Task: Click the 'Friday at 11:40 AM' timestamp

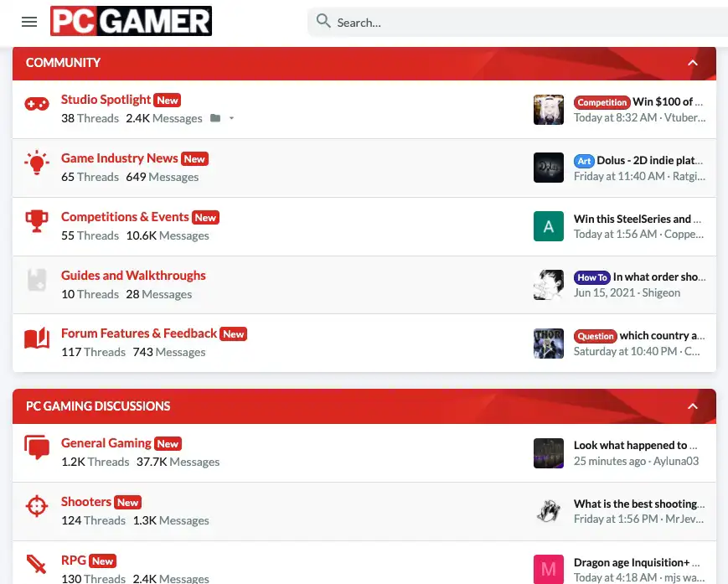Action: click(619, 176)
